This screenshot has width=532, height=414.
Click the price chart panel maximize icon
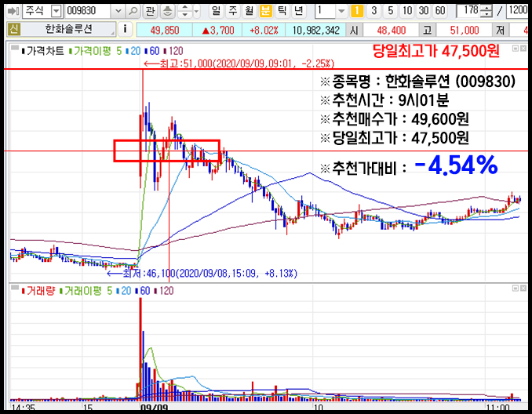point(516,49)
